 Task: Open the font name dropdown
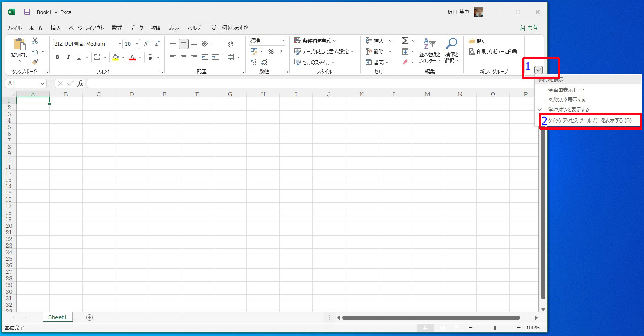pyautogui.click(x=120, y=44)
